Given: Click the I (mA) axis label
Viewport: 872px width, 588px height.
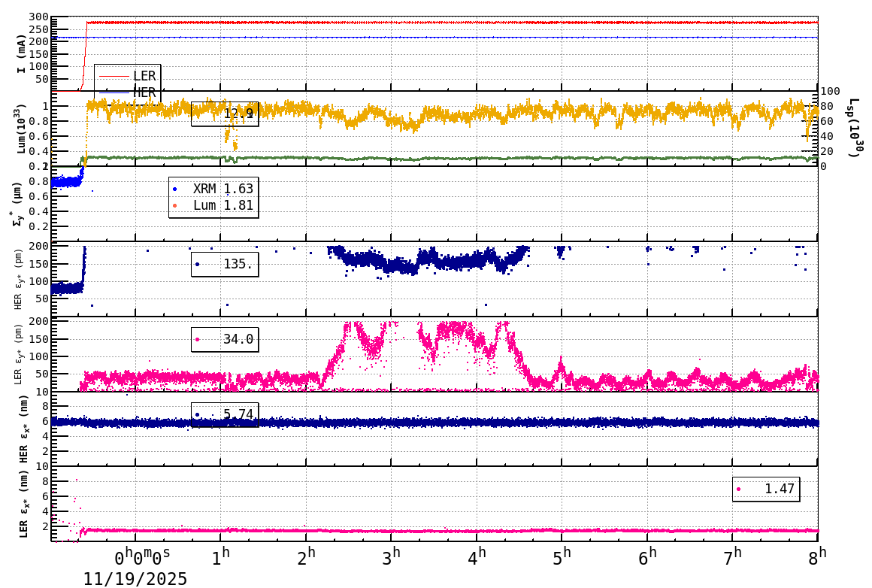Looking at the screenshot, I should [20, 53].
